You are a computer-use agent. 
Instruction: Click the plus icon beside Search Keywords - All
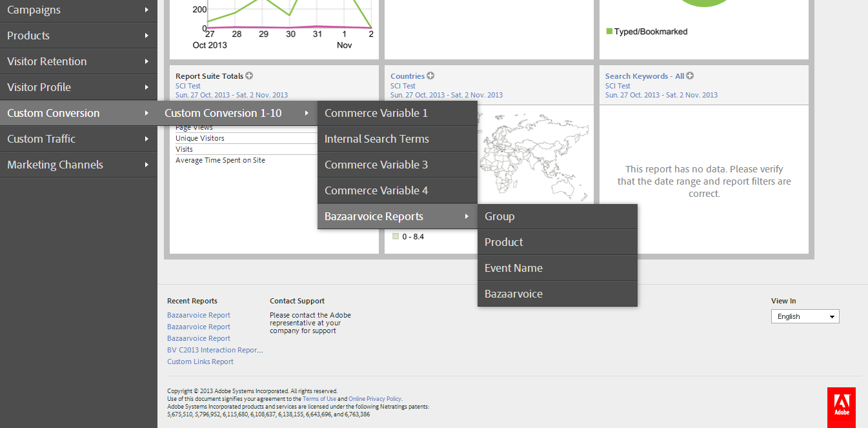click(690, 76)
